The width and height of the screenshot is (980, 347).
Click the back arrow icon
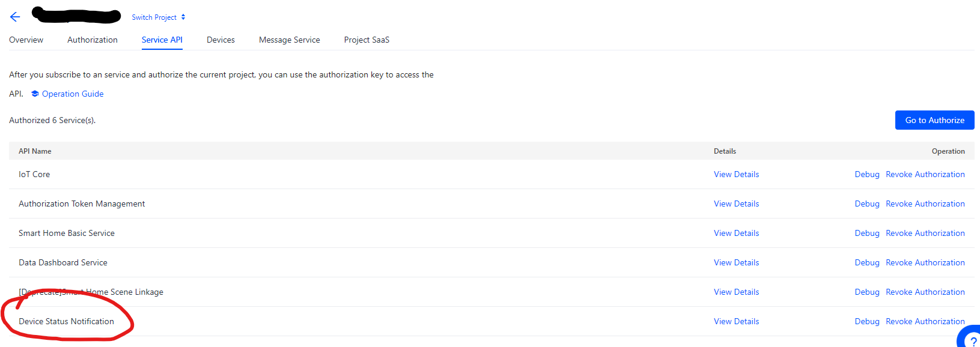point(15,17)
